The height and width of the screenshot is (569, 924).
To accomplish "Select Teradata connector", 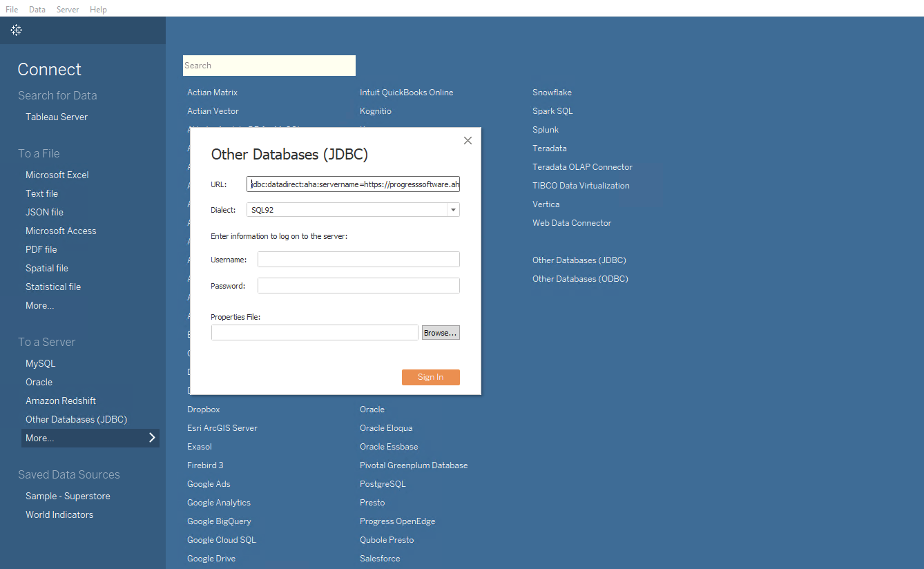I will click(549, 148).
